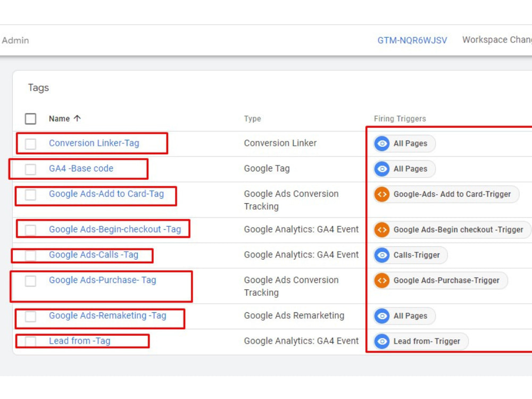Click eye icon of Lead from- Trigger
Viewport: 532px width, 399px height.
pyautogui.click(x=382, y=342)
